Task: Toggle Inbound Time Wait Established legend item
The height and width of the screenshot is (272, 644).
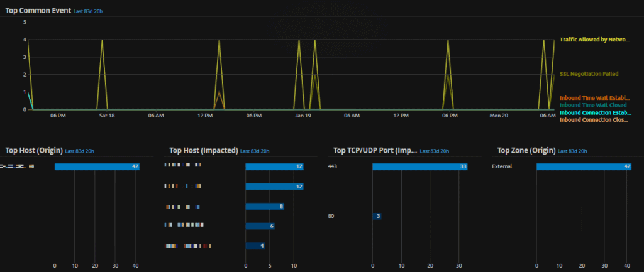Action: 594,98
